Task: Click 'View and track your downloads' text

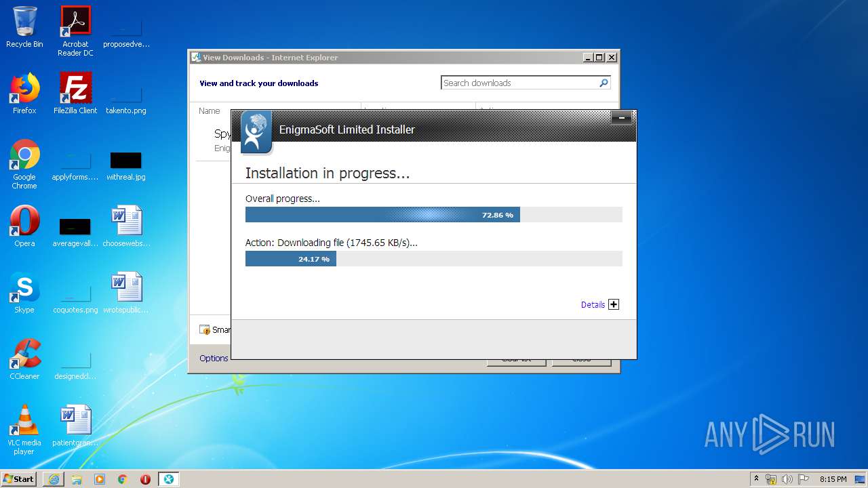Action: 258,83
